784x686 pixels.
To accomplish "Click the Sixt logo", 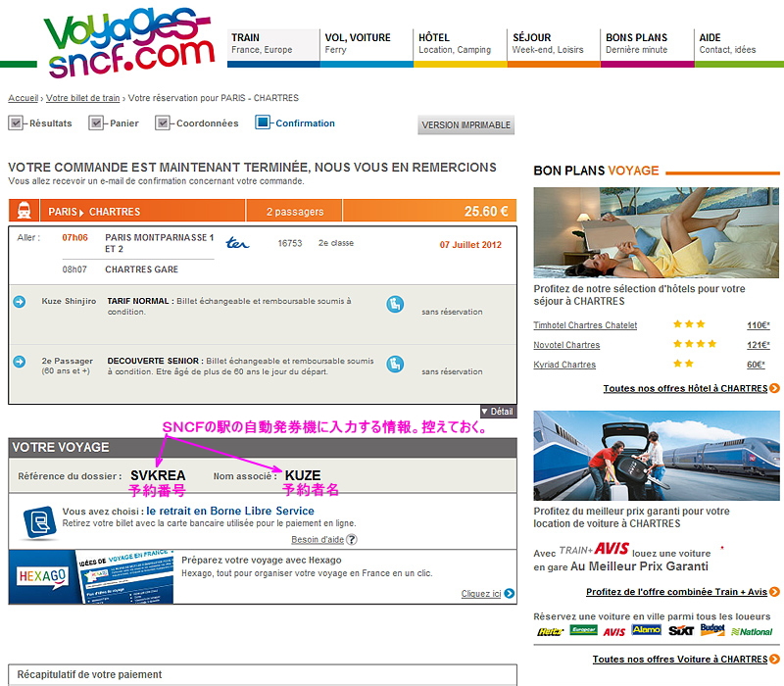I will [x=681, y=631].
